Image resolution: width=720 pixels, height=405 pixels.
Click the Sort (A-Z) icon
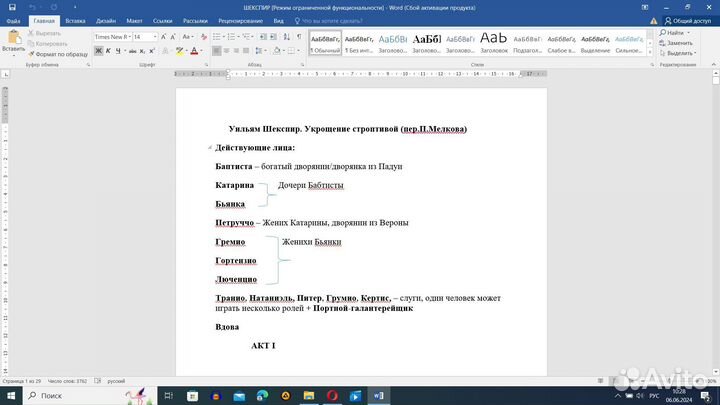tap(287, 37)
